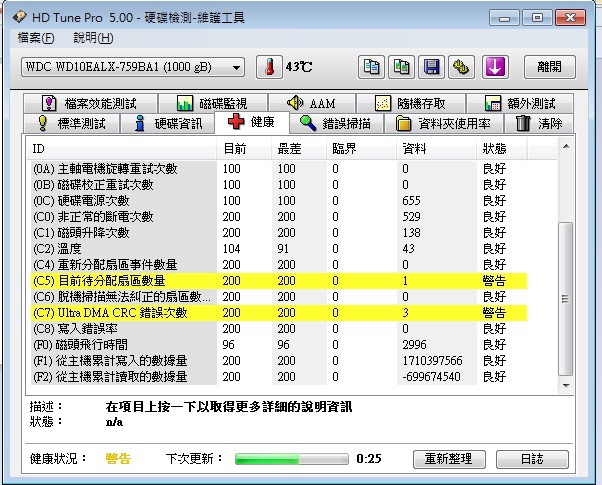Click the 重新整理 refresh button
602x485 pixels.
(449, 459)
